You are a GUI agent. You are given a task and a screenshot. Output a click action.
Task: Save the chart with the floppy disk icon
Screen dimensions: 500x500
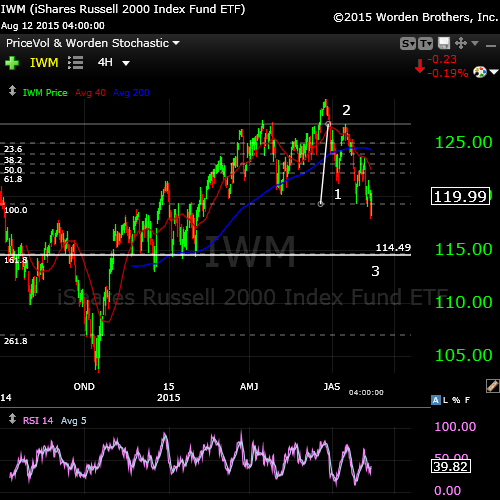pos(444,43)
